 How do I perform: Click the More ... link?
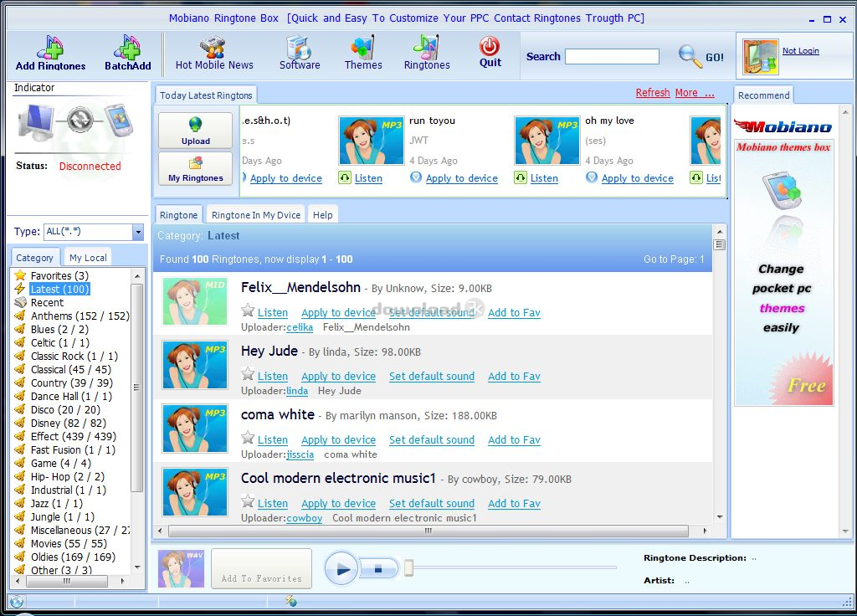click(695, 93)
